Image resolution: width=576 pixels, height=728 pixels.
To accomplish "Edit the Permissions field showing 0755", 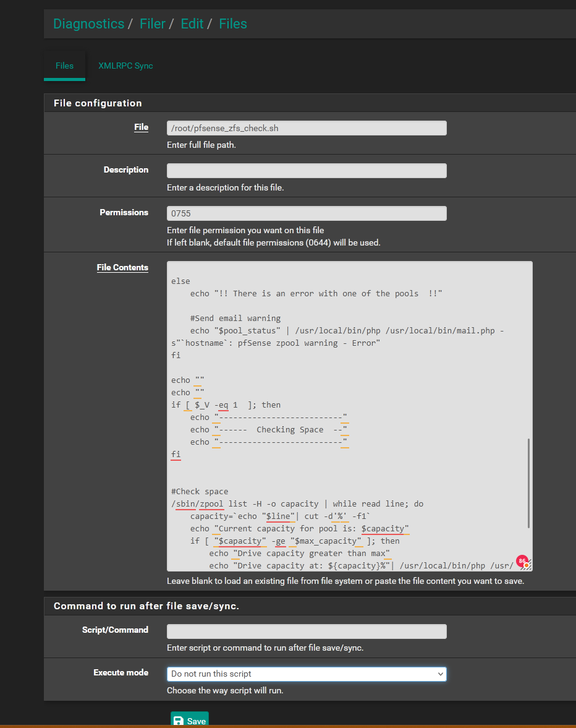I will [x=307, y=213].
